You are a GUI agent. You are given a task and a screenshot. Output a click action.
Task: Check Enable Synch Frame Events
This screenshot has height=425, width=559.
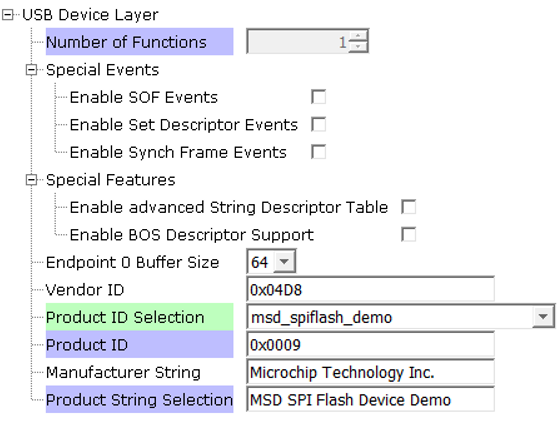pyautogui.click(x=318, y=152)
